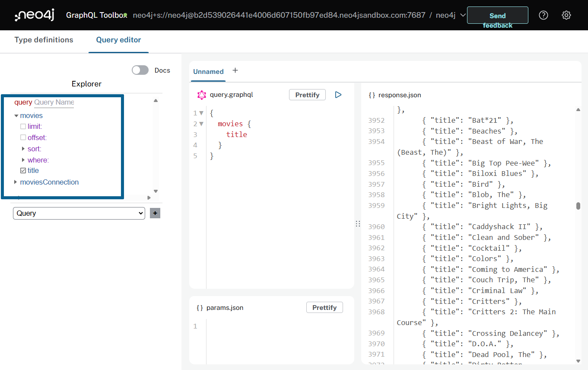Image resolution: width=588 pixels, height=370 pixels.
Task: Click the Explorer heading
Action: (86, 84)
